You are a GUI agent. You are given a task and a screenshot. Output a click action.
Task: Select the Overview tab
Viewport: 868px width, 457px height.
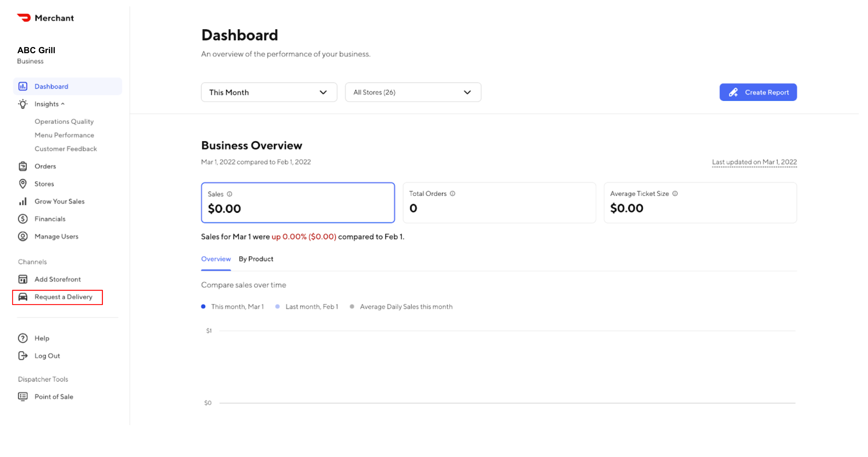point(216,259)
